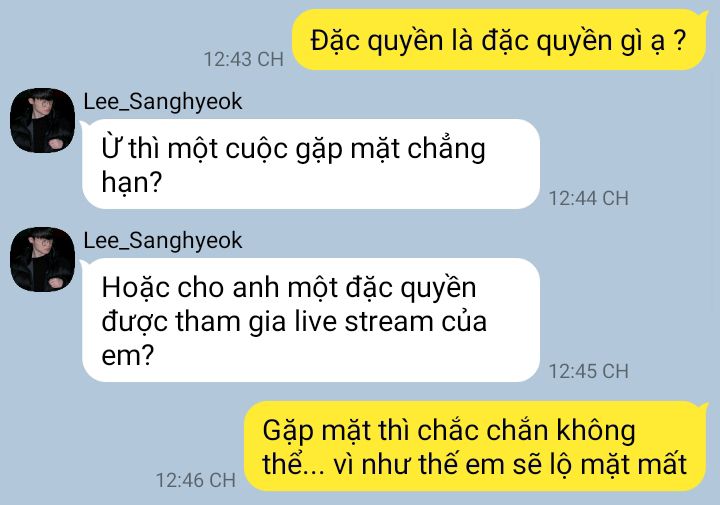Viewport: 720px width, 505px height.
Task: Click the word "thể..." in the last yellow bubble
Action: [x=293, y=464]
